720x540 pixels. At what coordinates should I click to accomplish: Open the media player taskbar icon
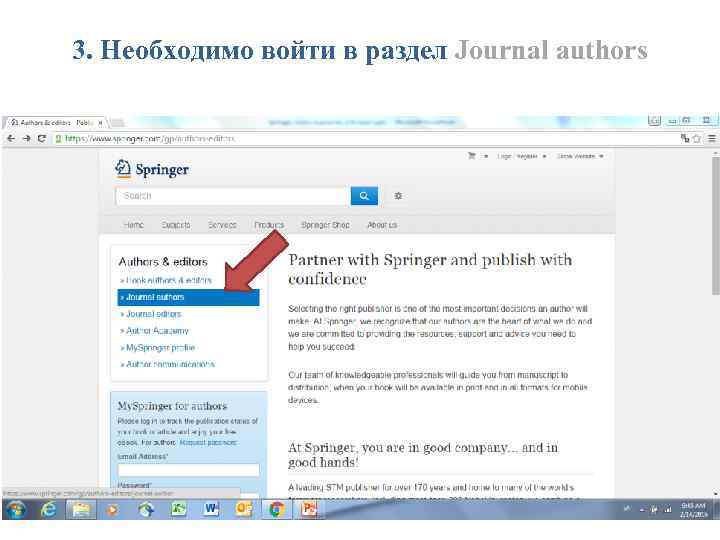(112, 510)
